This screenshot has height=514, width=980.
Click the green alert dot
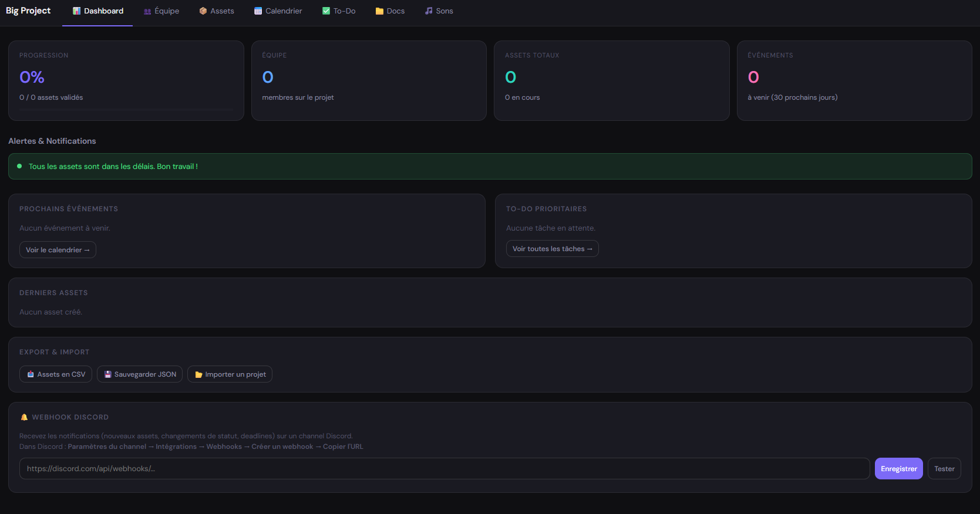pos(19,166)
